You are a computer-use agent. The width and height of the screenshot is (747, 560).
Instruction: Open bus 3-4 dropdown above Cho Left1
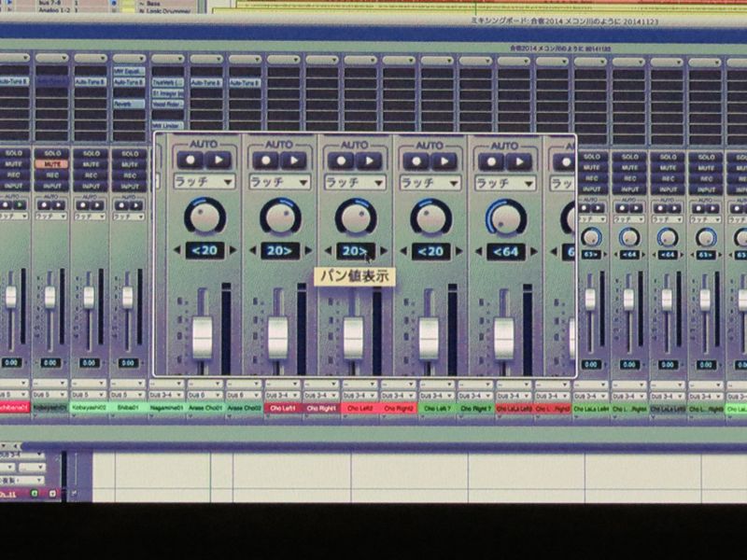[x=283, y=396]
